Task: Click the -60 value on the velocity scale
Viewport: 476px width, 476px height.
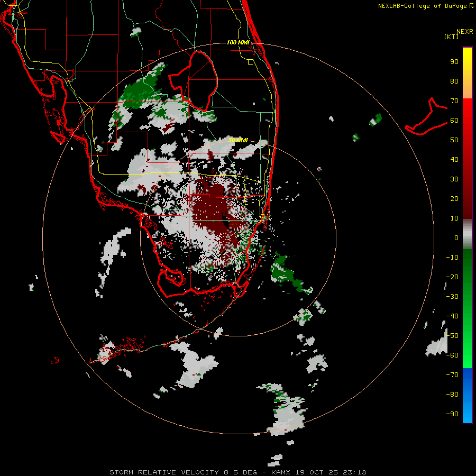Action: point(452,355)
